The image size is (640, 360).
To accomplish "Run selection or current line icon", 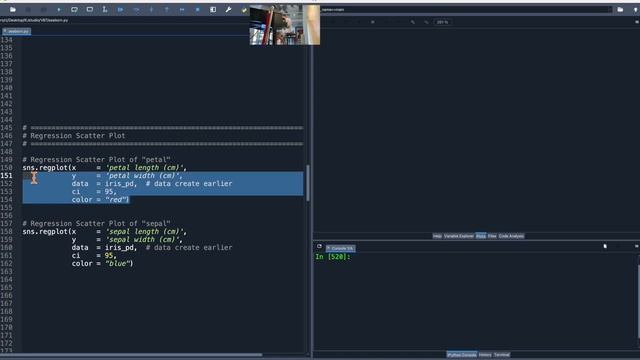I will pyautogui.click(x=105, y=9).
